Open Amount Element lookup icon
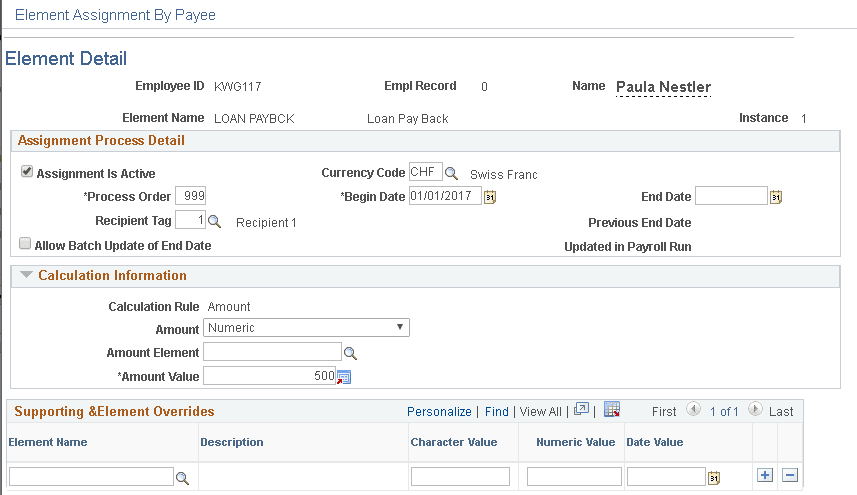 350,352
